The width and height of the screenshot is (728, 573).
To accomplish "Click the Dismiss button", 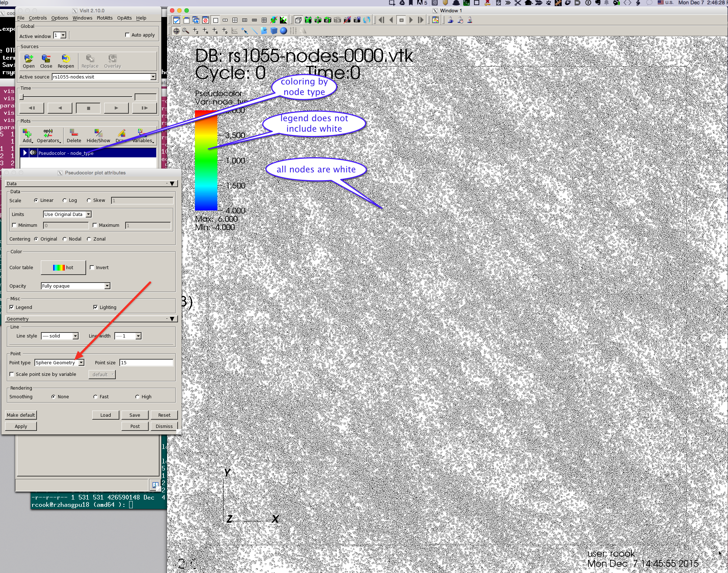I will (x=164, y=426).
